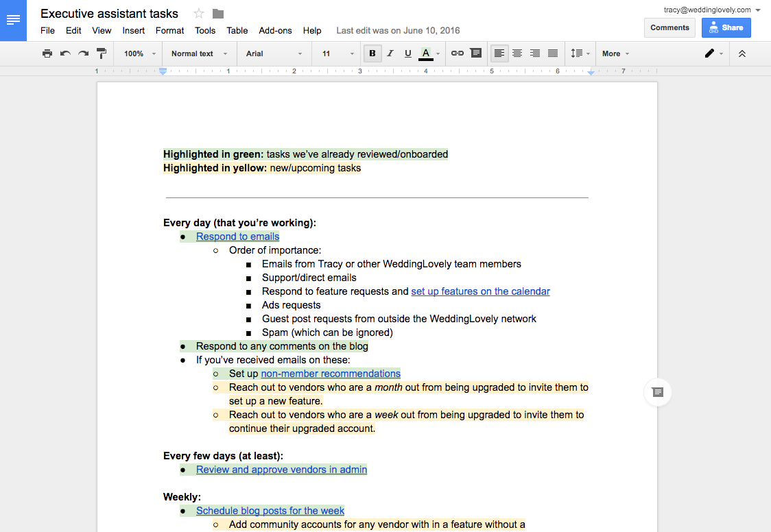
Task: Follow the Respond to emails link
Action: [x=237, y=237]
